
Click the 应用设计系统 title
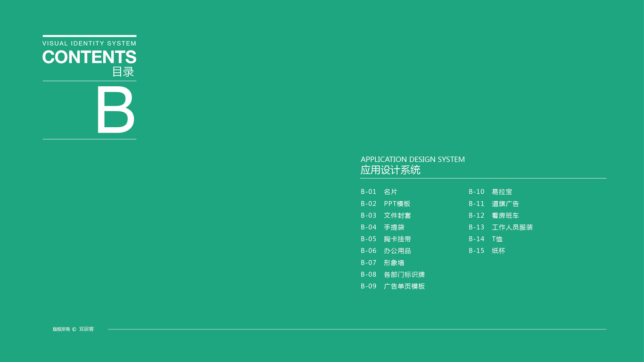[390, 170]
